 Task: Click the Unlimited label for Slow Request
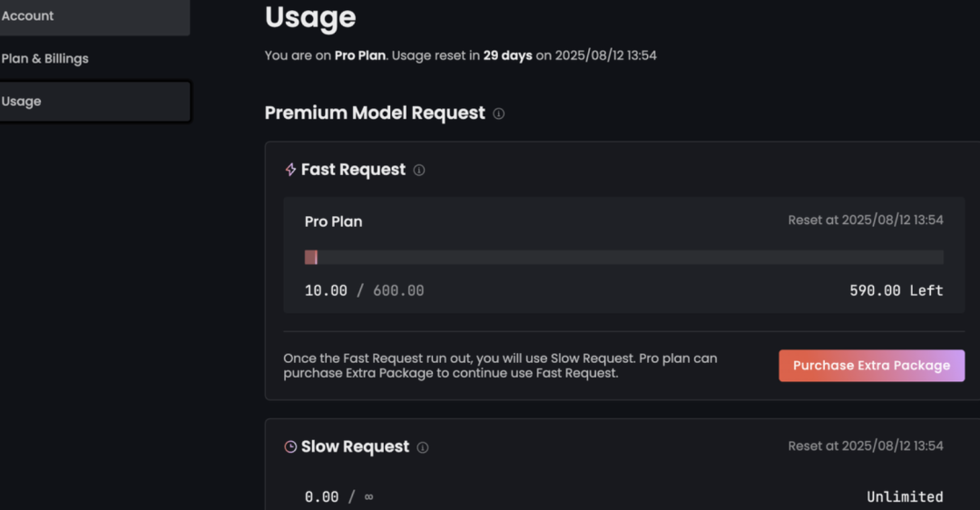(905, 496)
